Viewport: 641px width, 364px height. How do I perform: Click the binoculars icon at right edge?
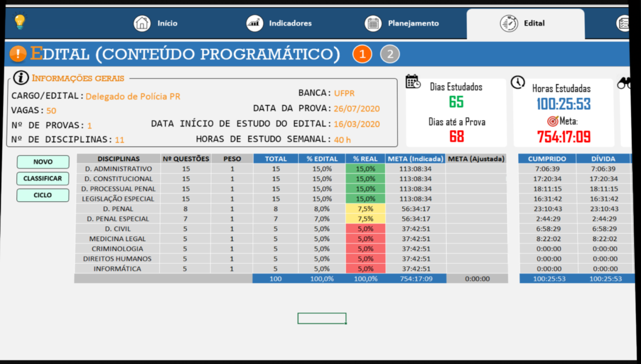tap(624, 83)
